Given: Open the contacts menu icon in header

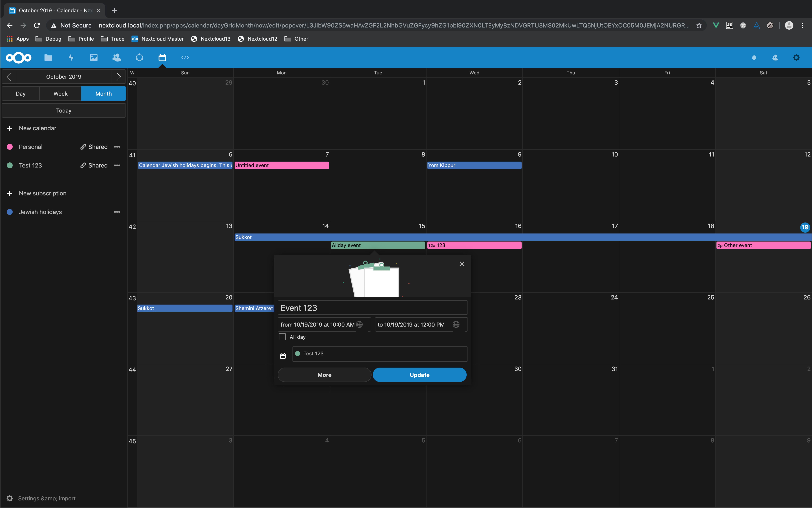Looking at the screenshot, I should (775, 58).
